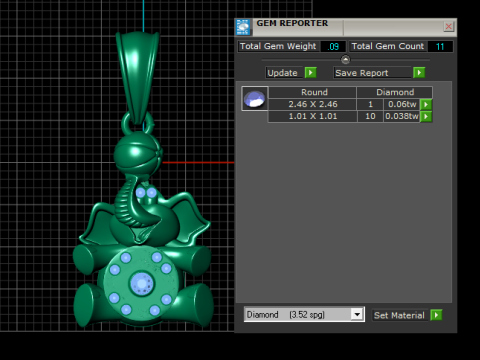Click green arrow in 0.06tw row
This screenshot has width=480, height=360.
point(426,104)
